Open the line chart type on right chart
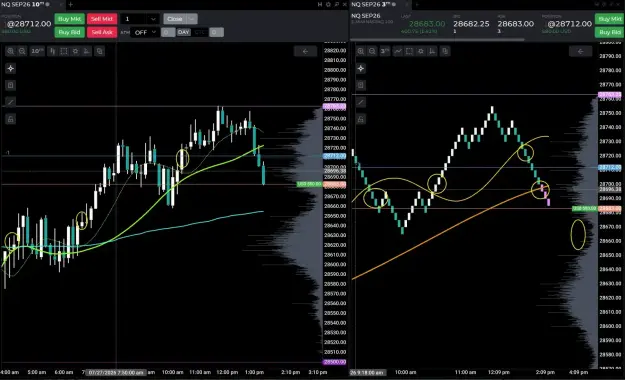 click(398, 51)
